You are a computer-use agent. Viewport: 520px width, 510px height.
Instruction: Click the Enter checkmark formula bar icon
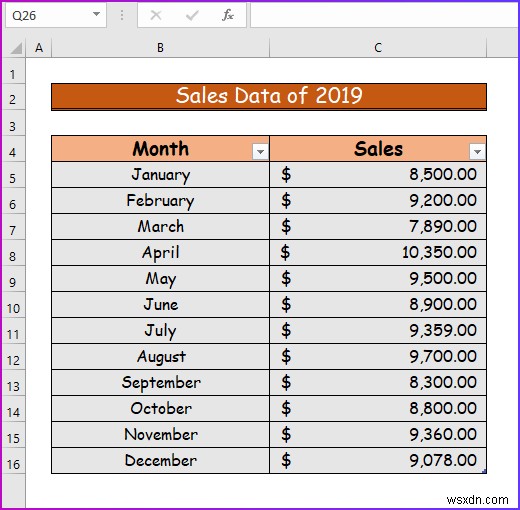(x=192, y=15)
